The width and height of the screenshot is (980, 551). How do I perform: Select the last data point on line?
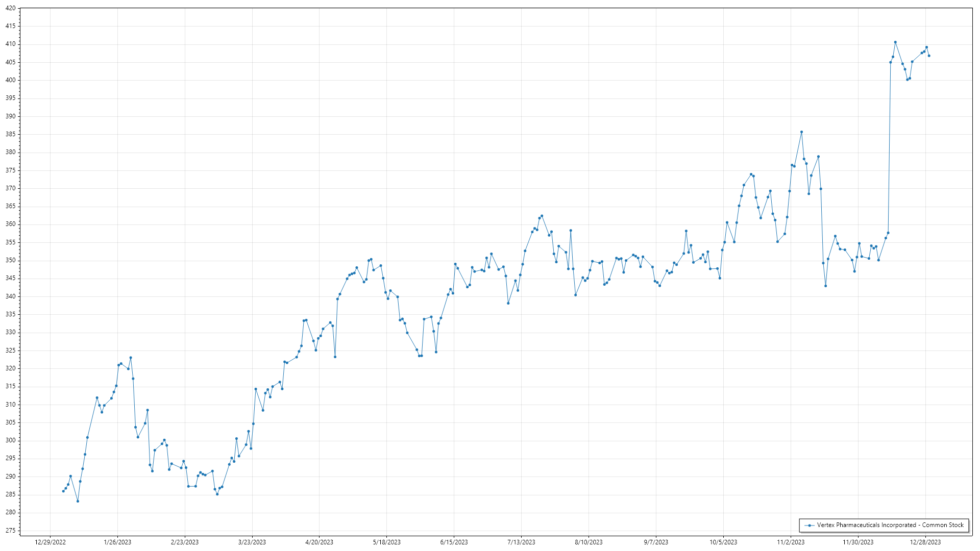click(929, 56)
